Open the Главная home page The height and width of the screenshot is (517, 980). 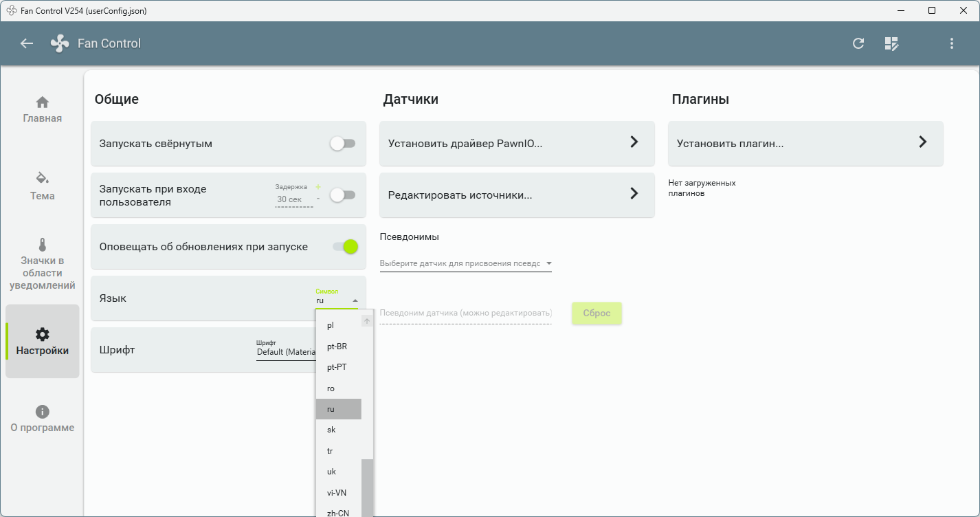coord(43,110)
